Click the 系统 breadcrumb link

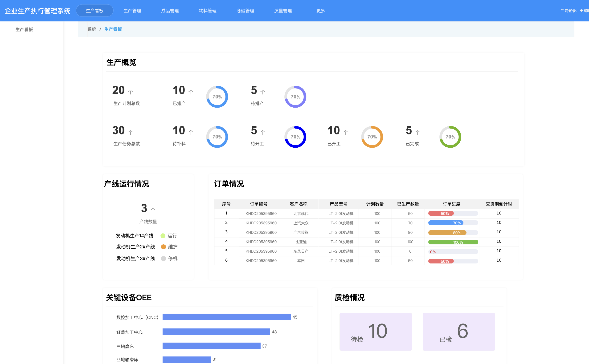[92, 29]
